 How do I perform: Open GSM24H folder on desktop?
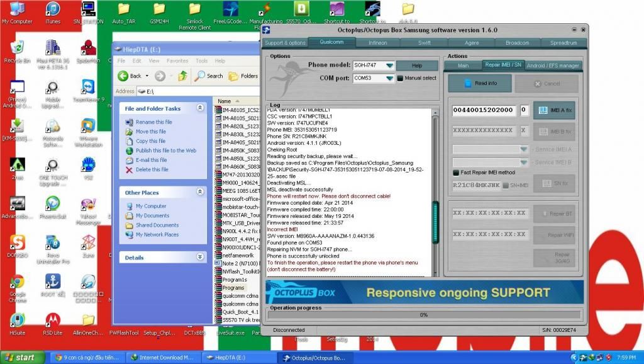[159, 13]
